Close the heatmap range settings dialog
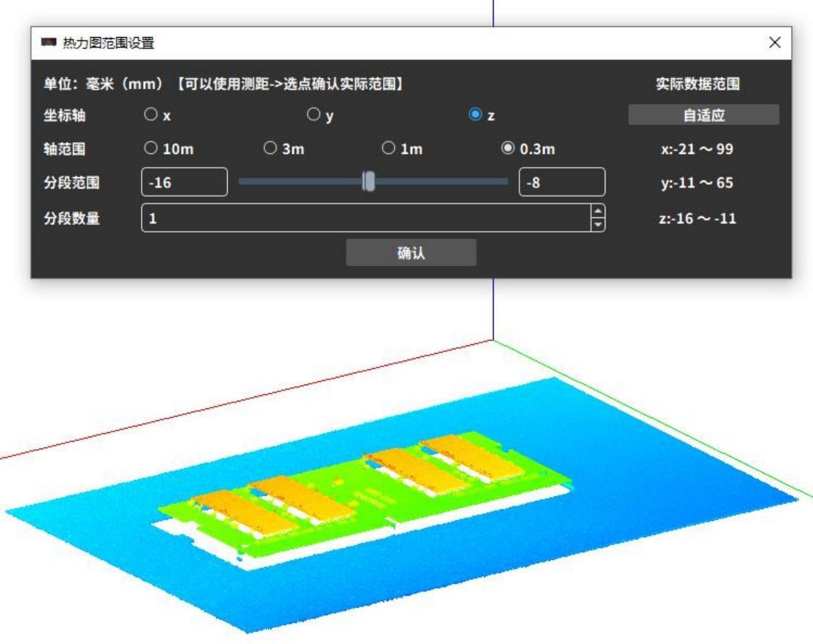This screenshot has width=813, height=644. click(775, 42)
